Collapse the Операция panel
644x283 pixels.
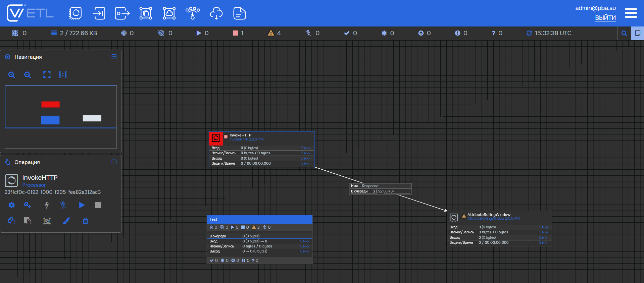click(x=114, y=162)
